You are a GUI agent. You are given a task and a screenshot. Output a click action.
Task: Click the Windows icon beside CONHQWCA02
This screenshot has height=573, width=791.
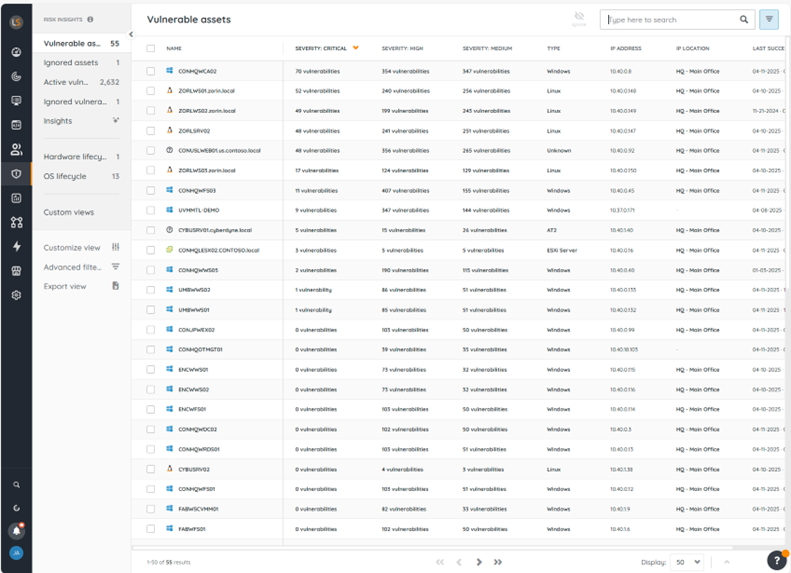170,71
